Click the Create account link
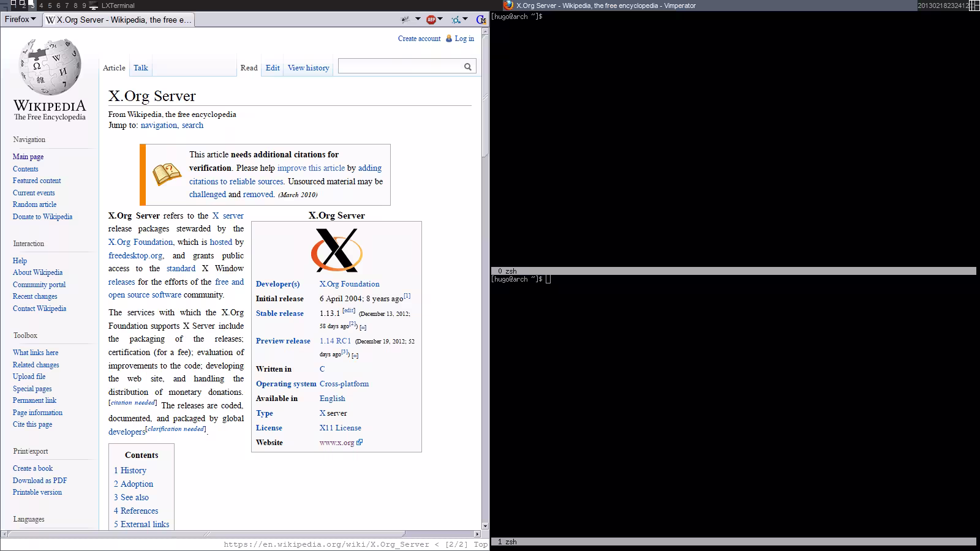980x551 pixels. click(x=419, y=39)
